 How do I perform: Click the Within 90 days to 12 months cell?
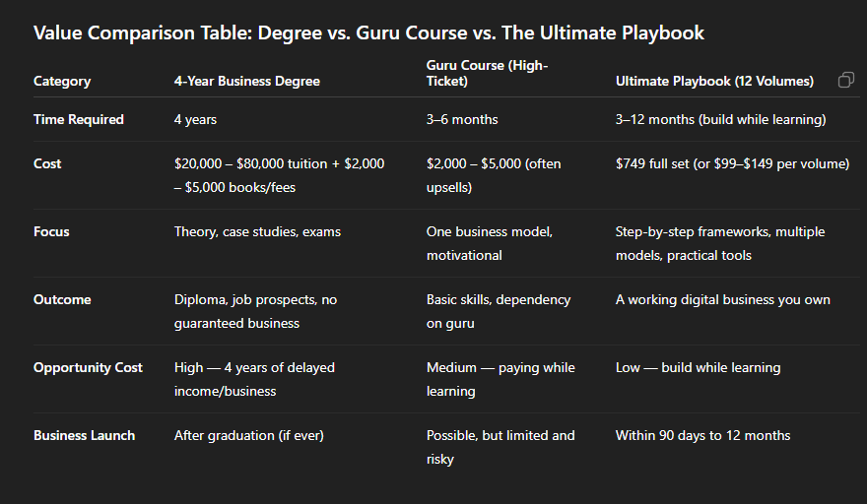[x=702, y=436]
